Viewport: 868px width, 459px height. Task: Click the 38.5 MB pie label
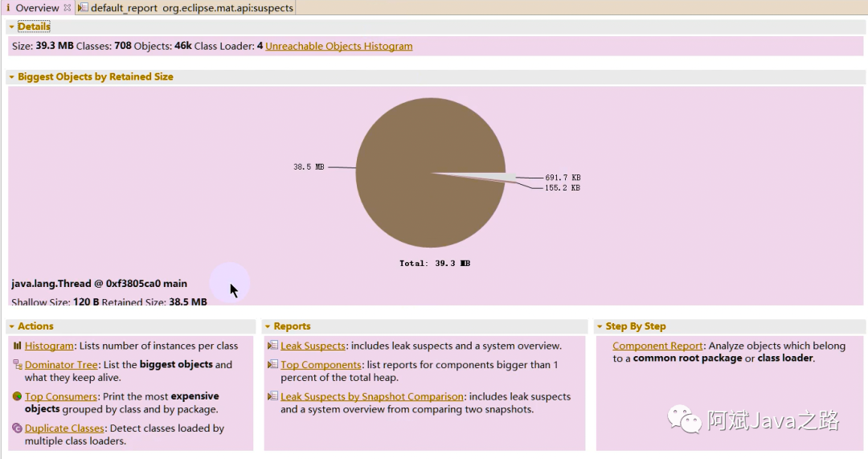(x=309, y=166)
